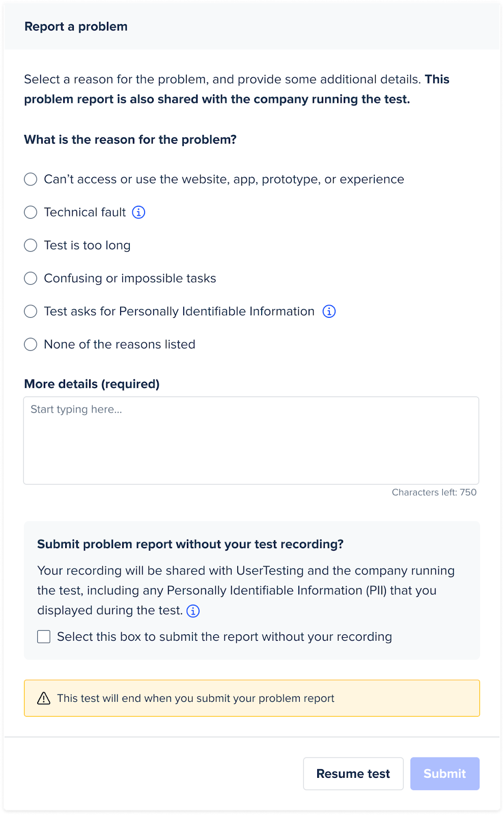
Task: Click 'Select this box to submit' checkbox label
Action: 225,637
